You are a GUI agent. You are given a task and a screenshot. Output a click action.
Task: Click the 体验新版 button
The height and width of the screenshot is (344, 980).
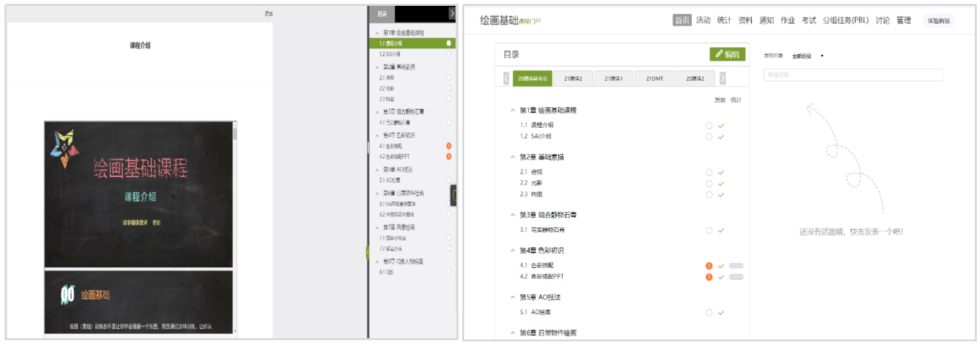[x=938, y=21]
